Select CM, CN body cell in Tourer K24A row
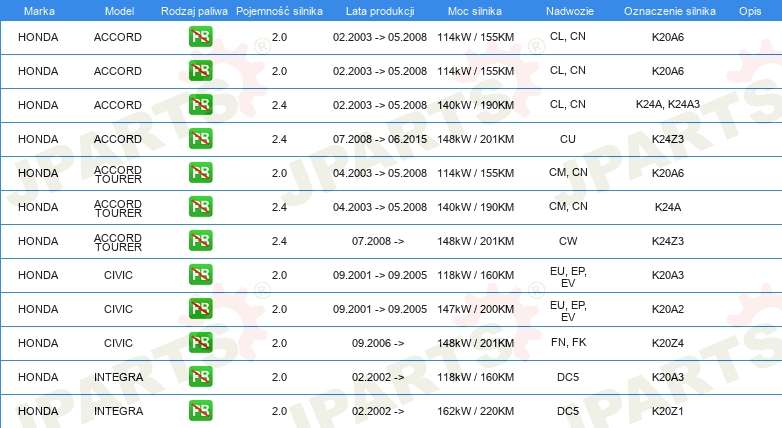 coord(568,206)
